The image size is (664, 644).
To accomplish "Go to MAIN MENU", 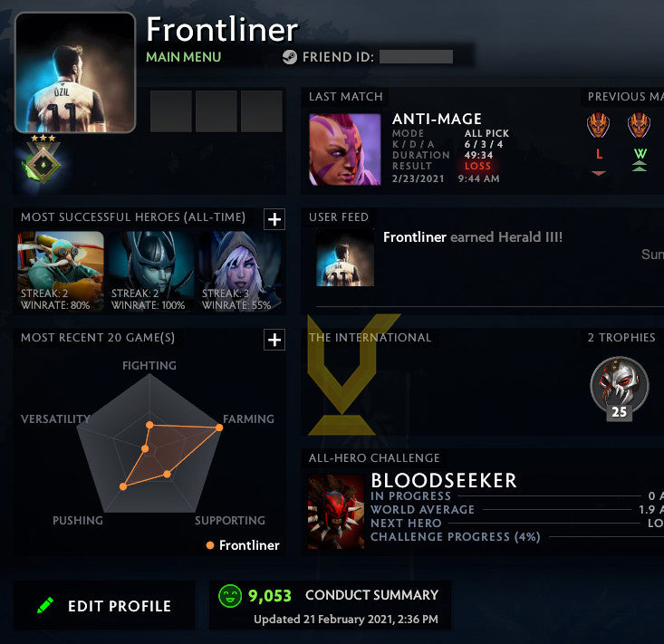I will coord(183,57).
